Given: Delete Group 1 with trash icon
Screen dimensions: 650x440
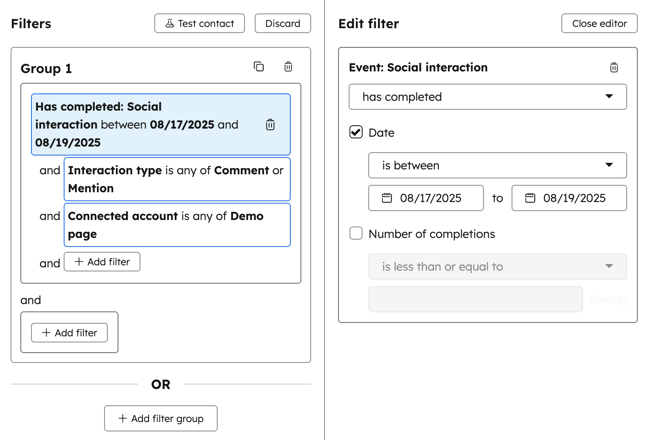Looking at the screenshot, I should click(288, 67).
